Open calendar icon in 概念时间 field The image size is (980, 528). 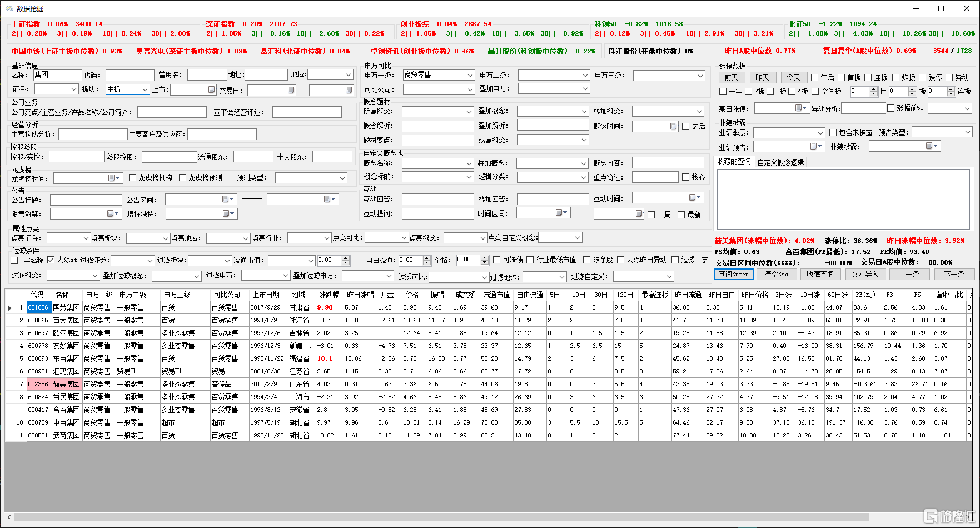(x=673, y=126)
